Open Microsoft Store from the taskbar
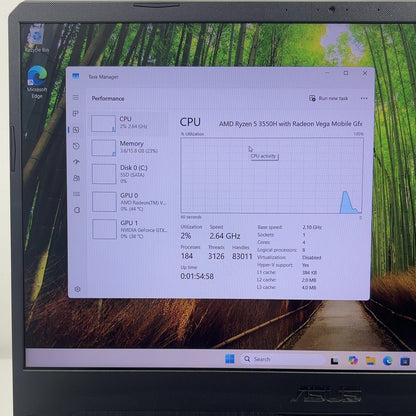 [x=405, y=361]
